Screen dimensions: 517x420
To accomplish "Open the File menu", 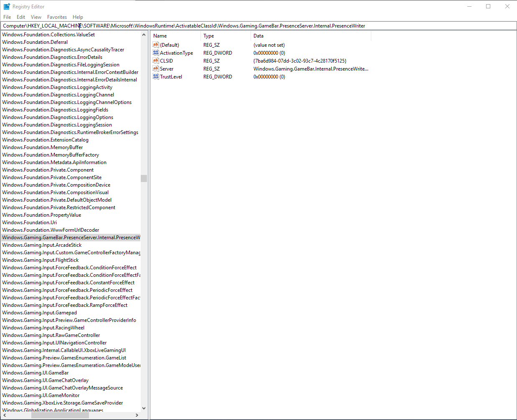I will pos(7,17).
